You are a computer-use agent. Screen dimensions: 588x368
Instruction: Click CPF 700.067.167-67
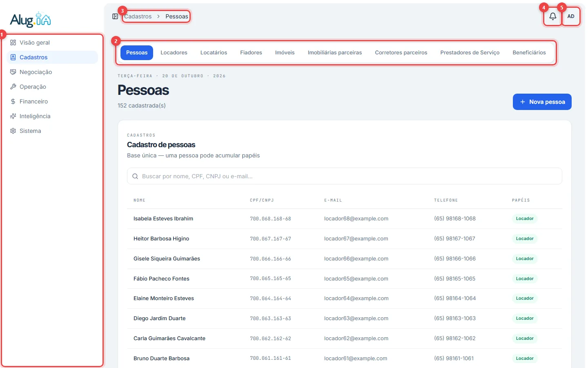pyautogui.click(x=270, y=239)
